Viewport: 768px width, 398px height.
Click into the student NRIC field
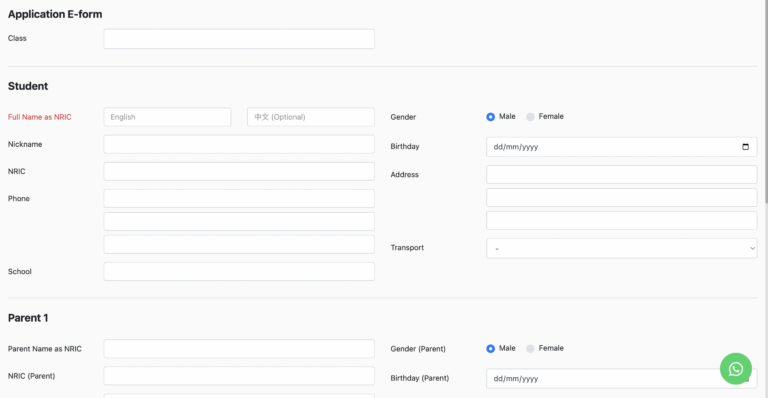(x=239, y=171)
